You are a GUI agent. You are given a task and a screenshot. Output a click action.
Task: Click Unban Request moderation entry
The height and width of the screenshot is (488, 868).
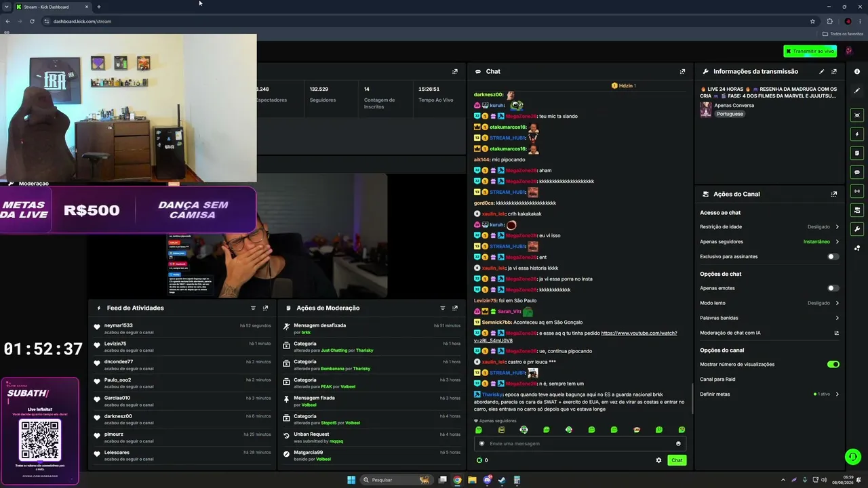pos(372,437)
